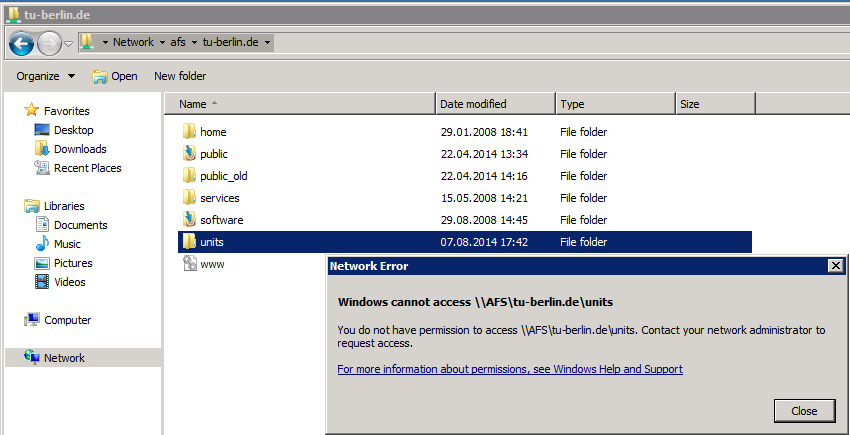Click the Libraries icon in sidebar
Viewport: 850px width, 435px height.
tap(32, 206)
